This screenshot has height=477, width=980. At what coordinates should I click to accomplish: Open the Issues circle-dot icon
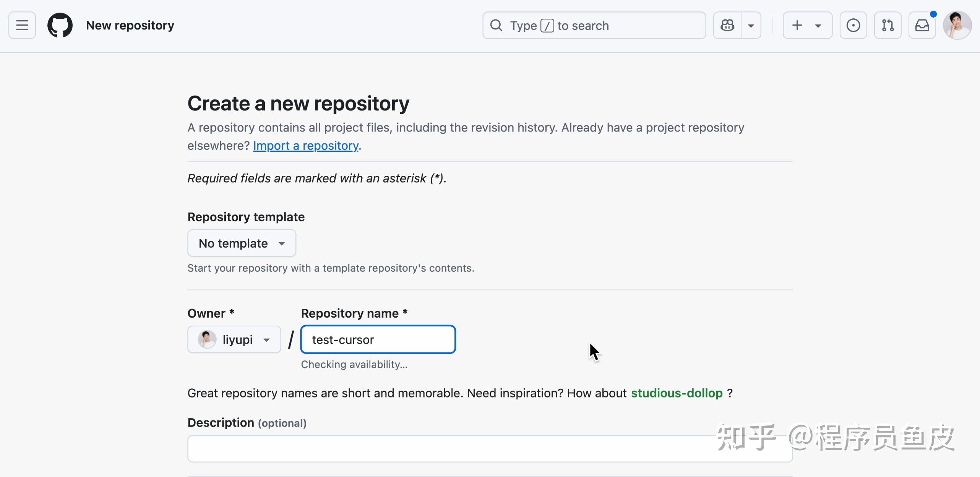point(853,25)
